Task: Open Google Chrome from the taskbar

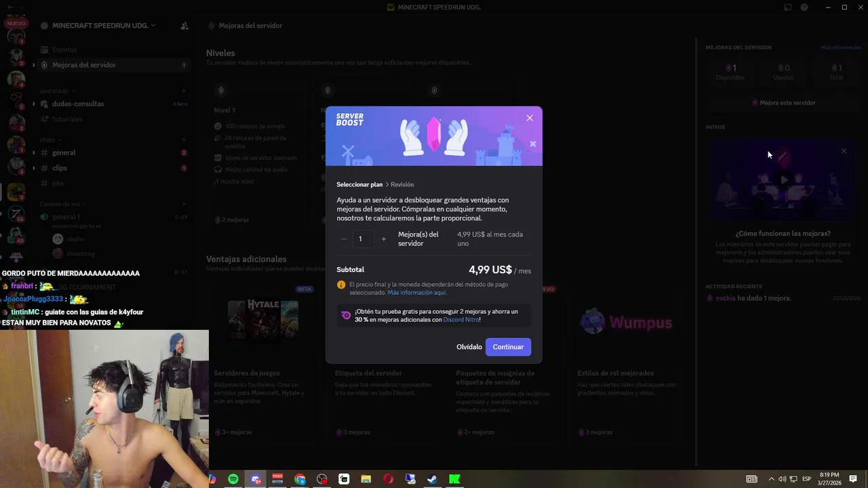Action: coord(300,479)
